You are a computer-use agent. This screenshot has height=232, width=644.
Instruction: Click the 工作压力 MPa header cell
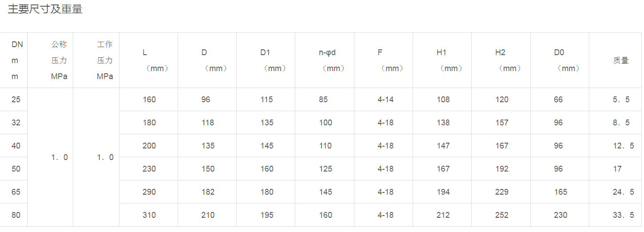coord(105,60)
